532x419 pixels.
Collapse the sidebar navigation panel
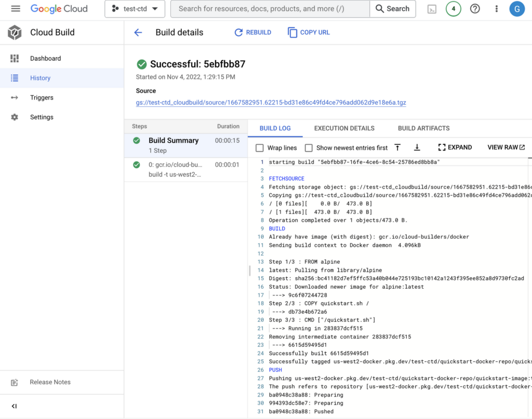coord(14,406)
